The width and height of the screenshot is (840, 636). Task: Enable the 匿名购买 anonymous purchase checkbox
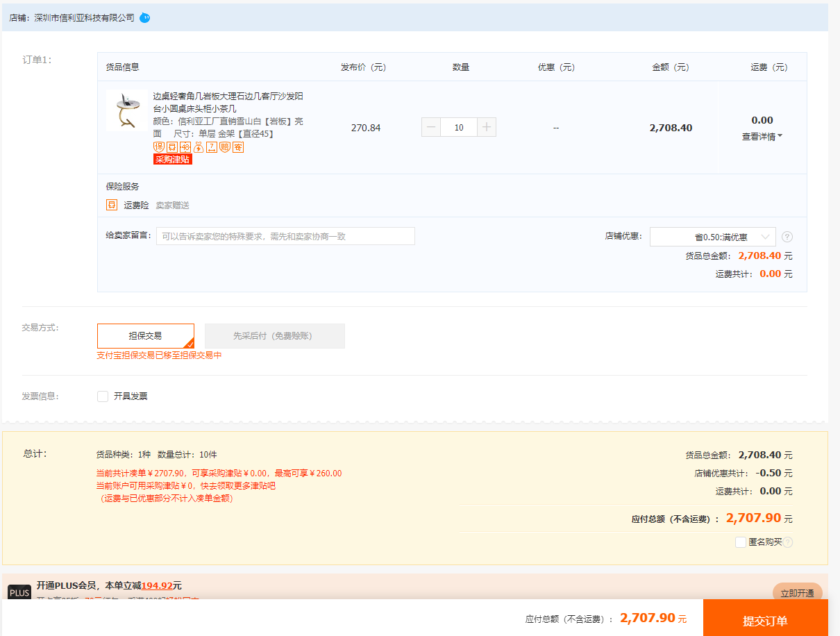(741, 542)
